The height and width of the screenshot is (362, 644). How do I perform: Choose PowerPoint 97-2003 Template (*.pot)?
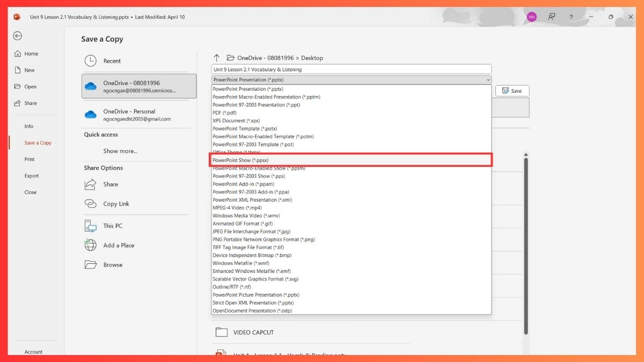point(352,144)
